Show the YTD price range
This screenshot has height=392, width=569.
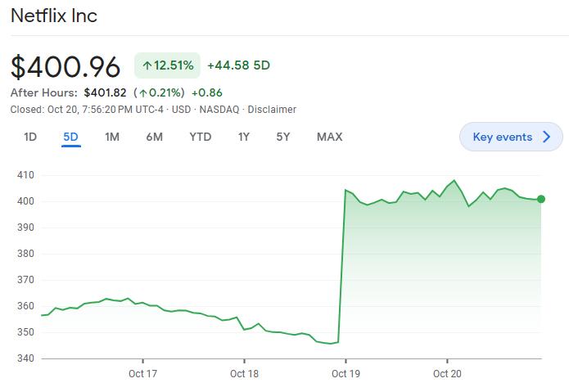(x=200, y=137)
